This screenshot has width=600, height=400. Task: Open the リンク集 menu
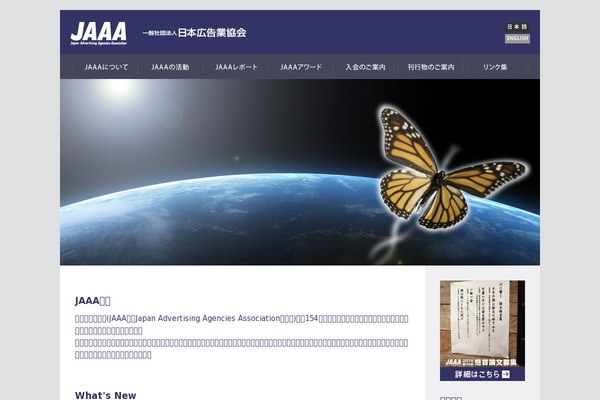point(495,67)
